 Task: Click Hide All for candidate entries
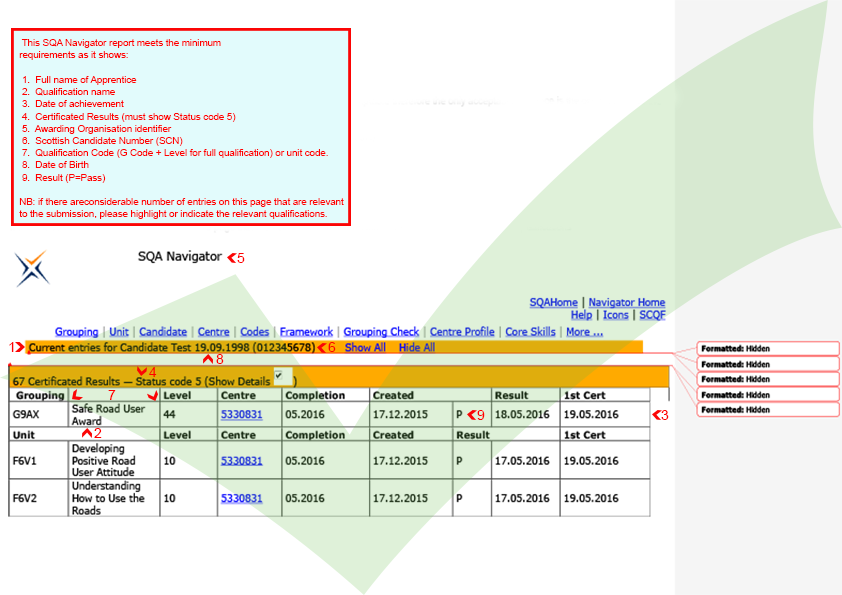[417, 347]
